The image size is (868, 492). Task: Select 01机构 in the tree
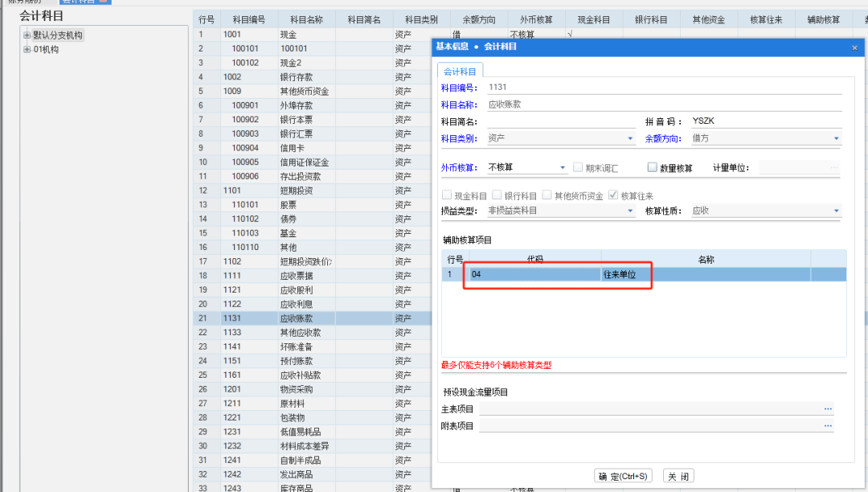pyautogui.click(x=46, y=49)
